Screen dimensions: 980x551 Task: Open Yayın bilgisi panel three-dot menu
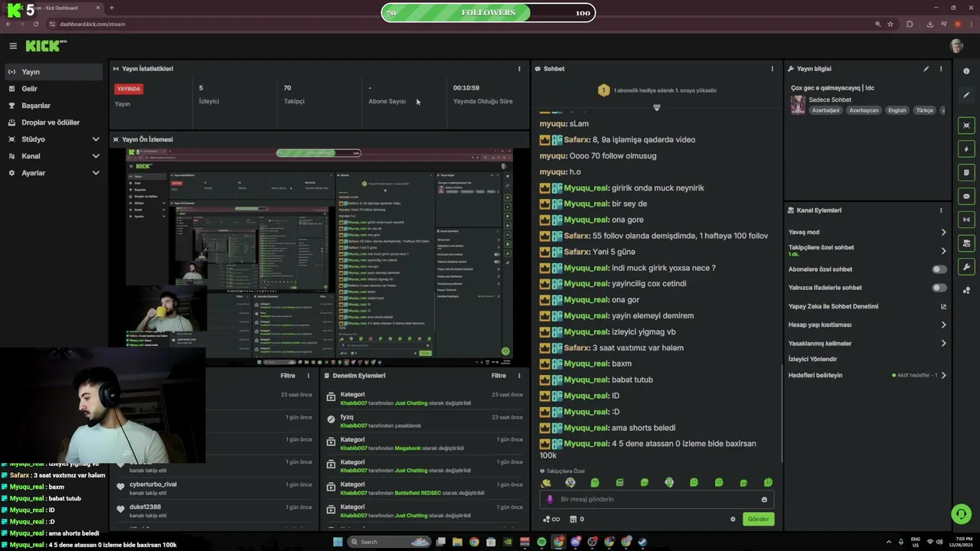point(941,69)
